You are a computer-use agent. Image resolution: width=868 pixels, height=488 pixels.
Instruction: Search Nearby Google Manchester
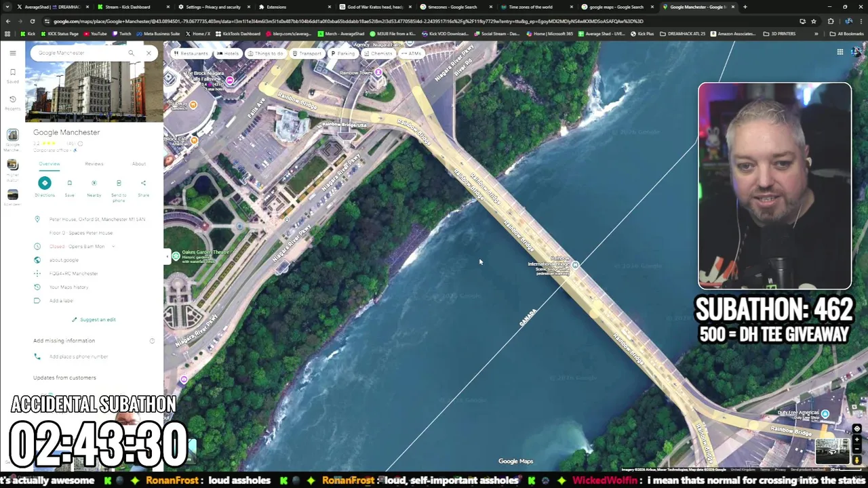[94, 186]
